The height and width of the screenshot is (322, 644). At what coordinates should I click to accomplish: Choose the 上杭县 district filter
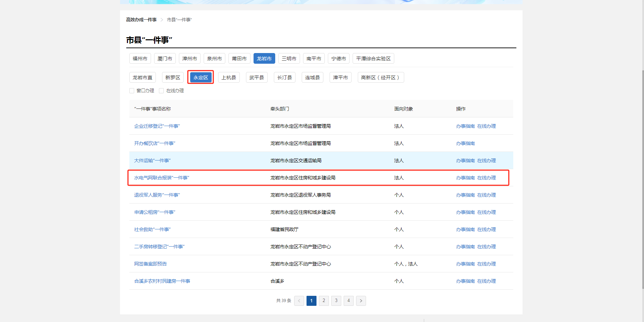228,77
